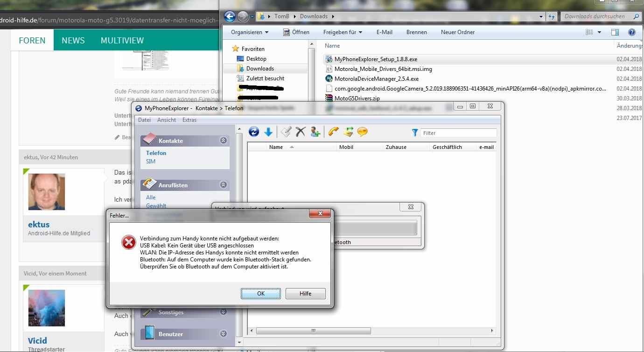The width and height of the screenshot is (644, 352).
Task: Open the view options dropdown arrow
Action: point(600,32)
